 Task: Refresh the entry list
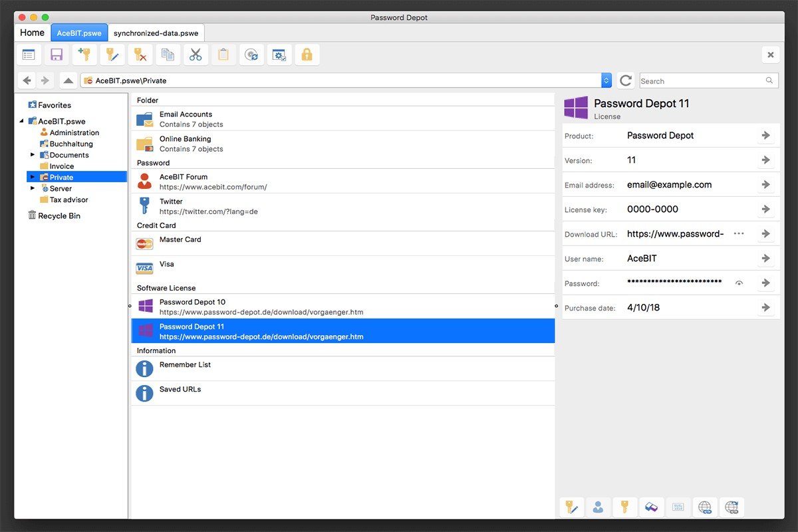click(625, 80)
